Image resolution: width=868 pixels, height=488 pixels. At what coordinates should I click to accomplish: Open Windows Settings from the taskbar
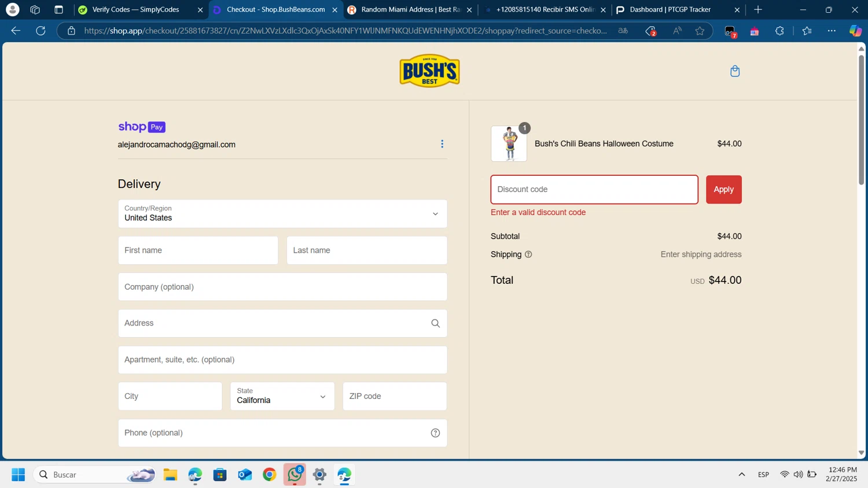319,475
